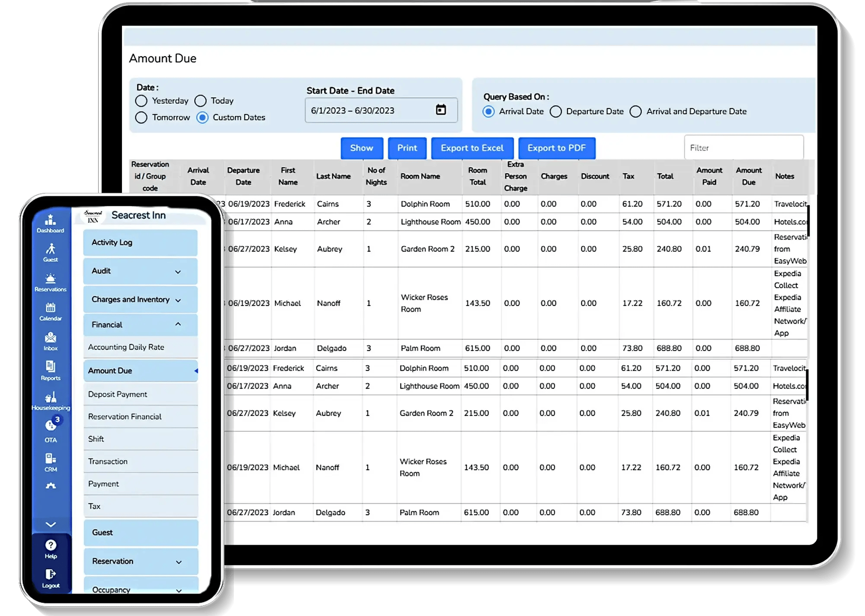Click the Show button
The height and width of the screenshot is (616, 865).
point(362,148)
